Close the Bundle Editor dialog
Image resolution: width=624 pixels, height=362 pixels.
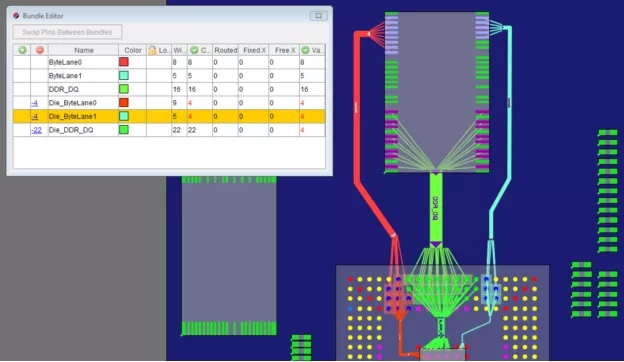click(319, 16)
